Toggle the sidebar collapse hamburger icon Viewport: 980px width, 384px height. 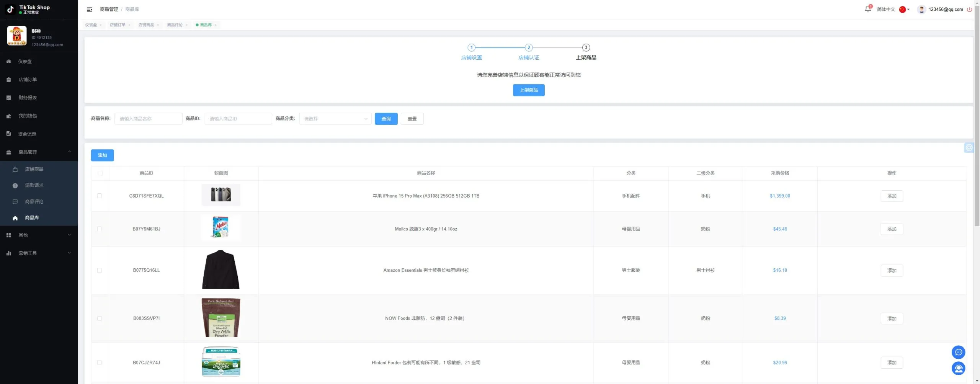point(89,10)
